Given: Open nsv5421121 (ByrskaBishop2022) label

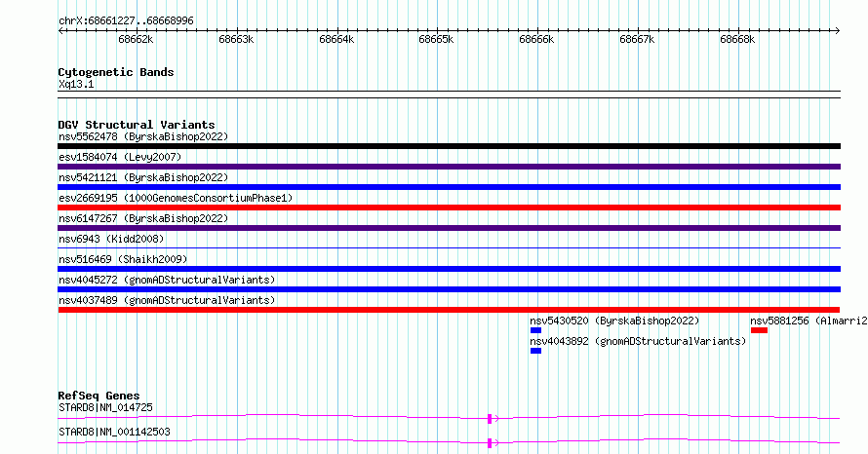Looking at the screenshot, I should [143, 177].
